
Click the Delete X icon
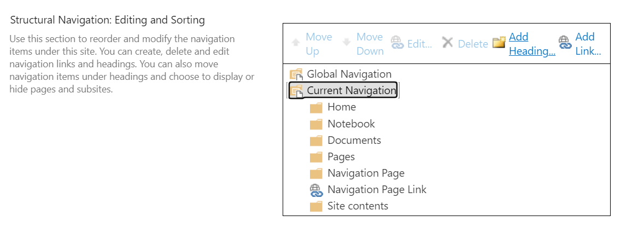448,43
